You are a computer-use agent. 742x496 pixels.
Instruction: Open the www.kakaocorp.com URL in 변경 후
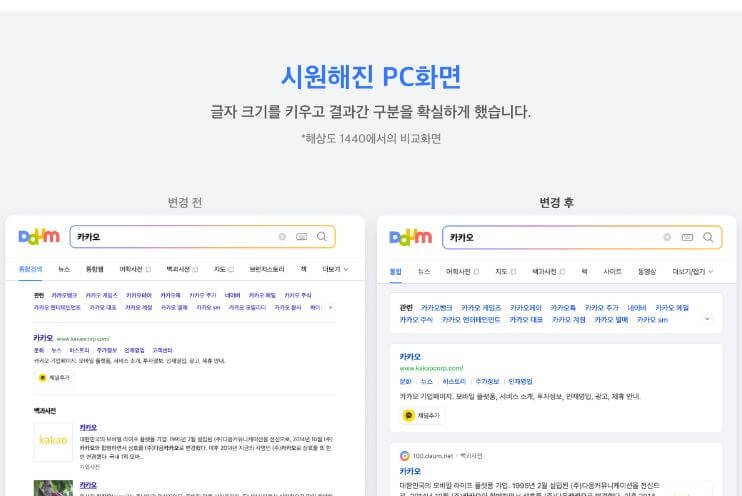(431, 368)
